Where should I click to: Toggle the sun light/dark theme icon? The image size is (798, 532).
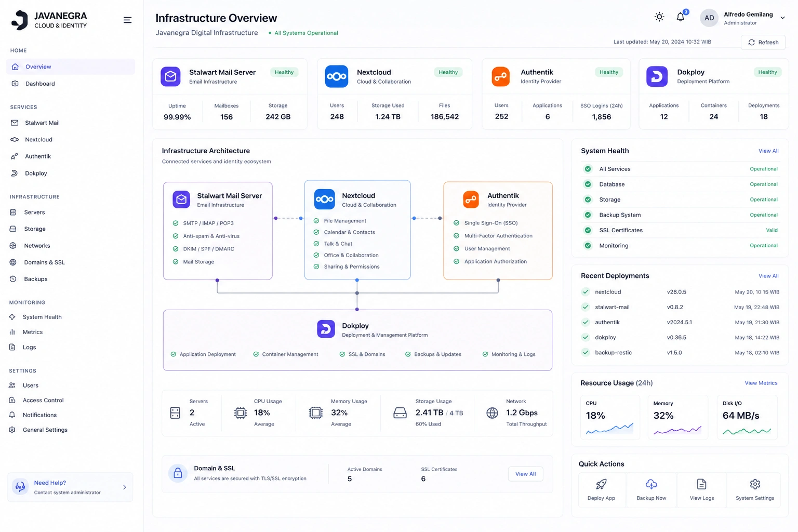click(659, 17)
